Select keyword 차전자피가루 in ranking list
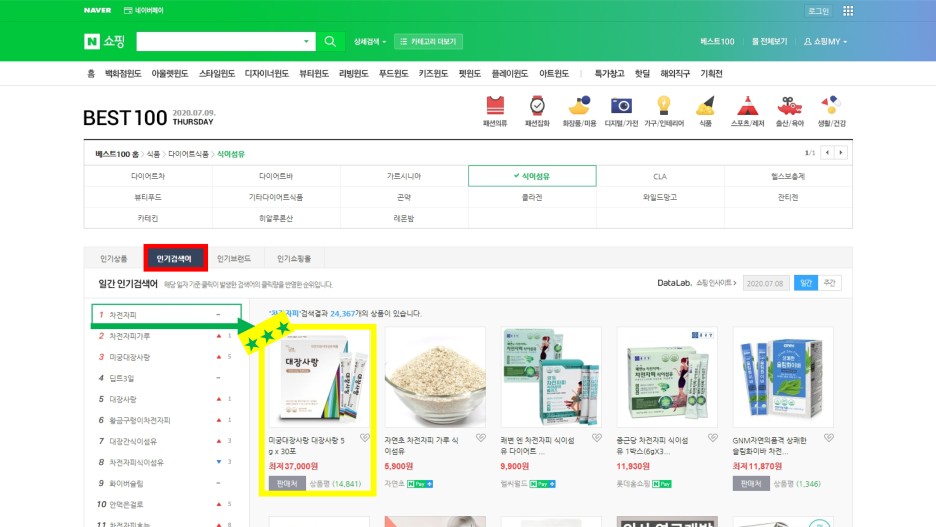The width and height of the screenshot is (936, 527). click(130, 336)
